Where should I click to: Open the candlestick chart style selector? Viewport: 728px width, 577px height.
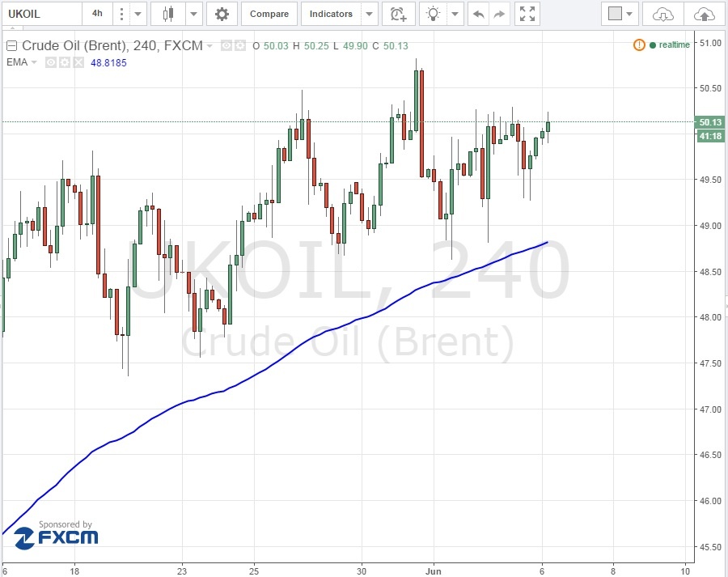pos(168,14)
